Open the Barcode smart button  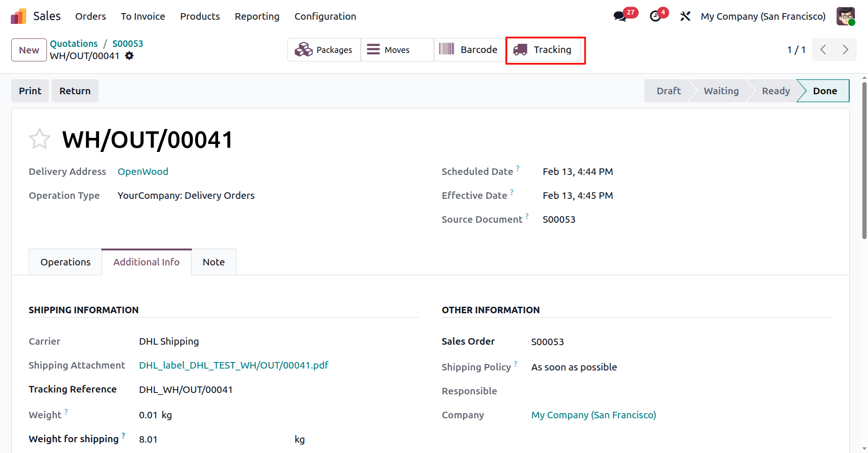click(x=469, y=50)
